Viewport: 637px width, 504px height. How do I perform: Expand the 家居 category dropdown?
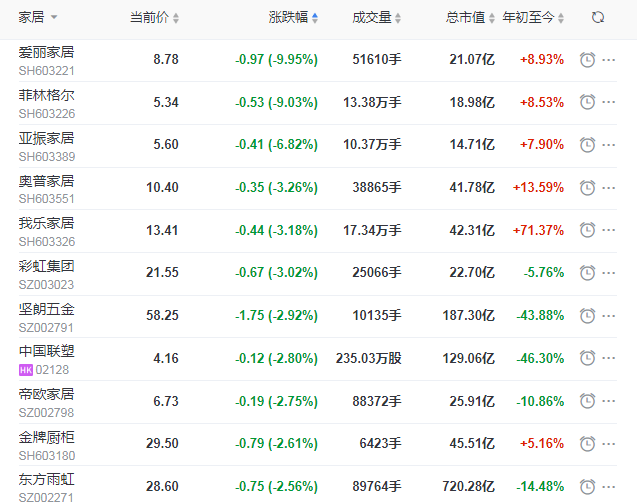[x=53, y=18]
